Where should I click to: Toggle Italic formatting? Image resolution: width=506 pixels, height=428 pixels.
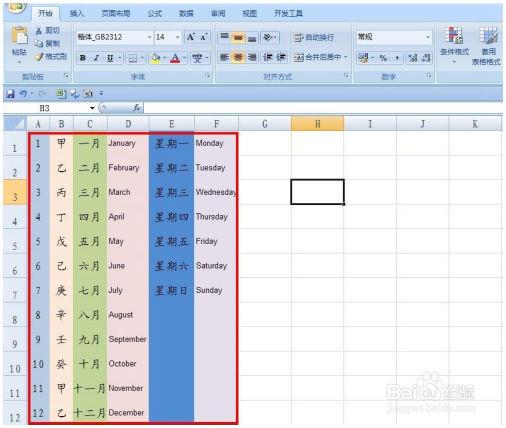[96, 58]
